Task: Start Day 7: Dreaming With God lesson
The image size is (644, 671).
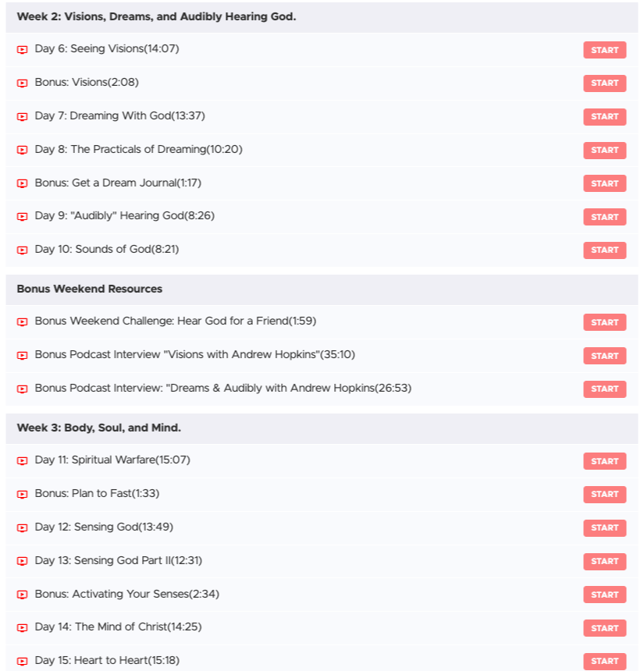Action: point(605,117)
